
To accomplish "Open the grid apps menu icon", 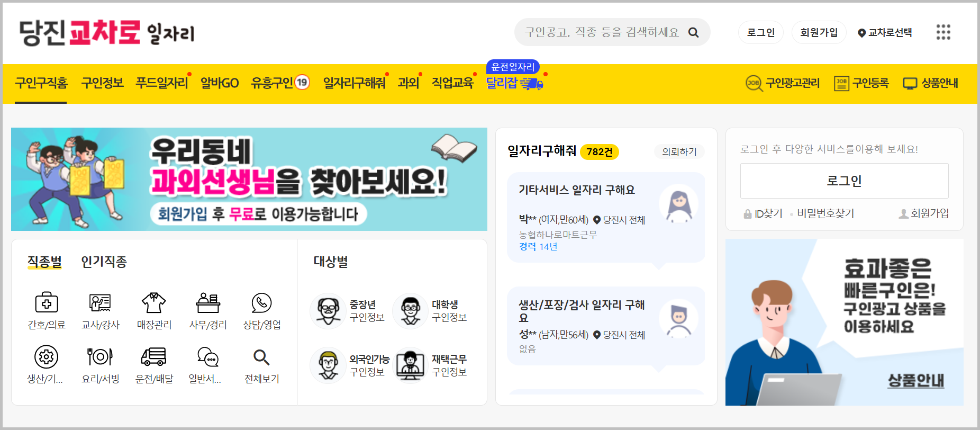I will click(x=943, y=32).
